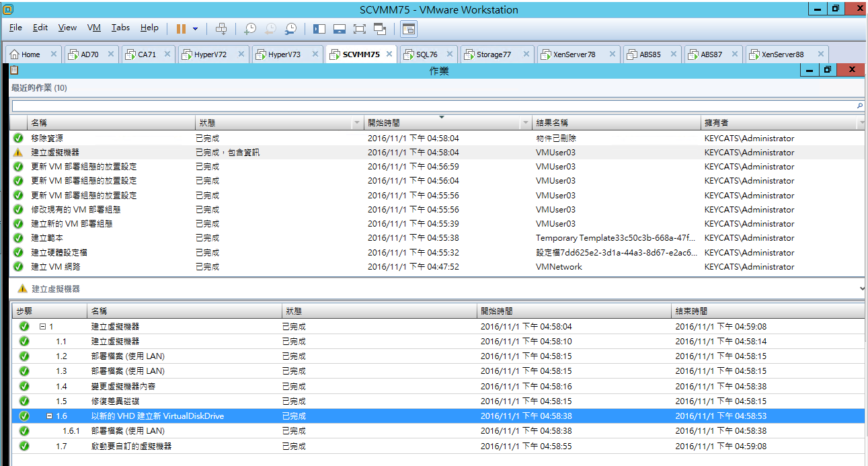Click the green check icon for 建立 VM 網路
The height and width of the screenshot is (466, 868).
(18, 266)
